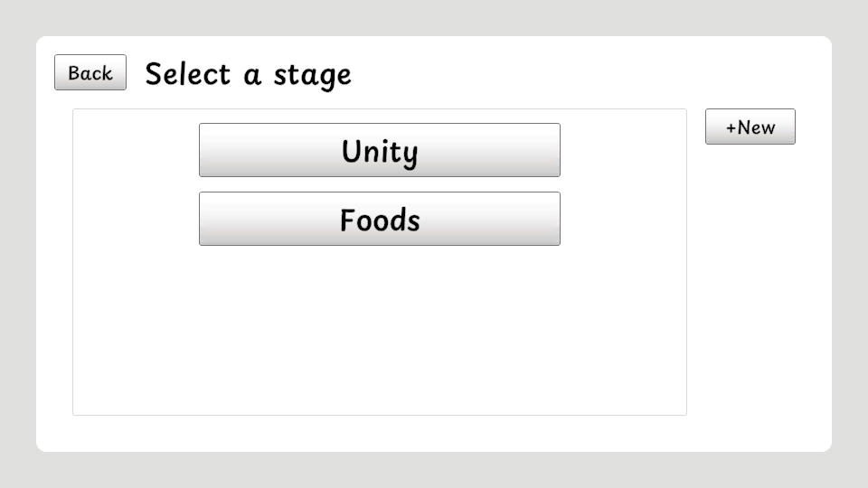
Task: Return to the previous screen via Back
Action: [90, 72]
